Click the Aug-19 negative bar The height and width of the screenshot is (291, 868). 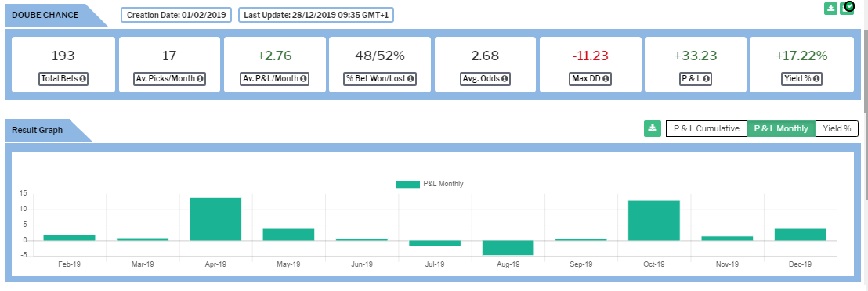508,248
